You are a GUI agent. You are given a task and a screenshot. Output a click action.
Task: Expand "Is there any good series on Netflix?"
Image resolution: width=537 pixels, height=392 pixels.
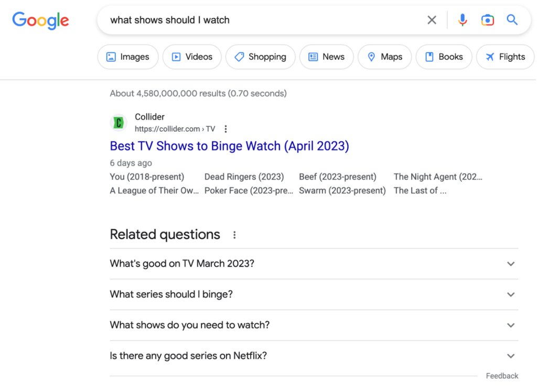(x=314, y=356)
